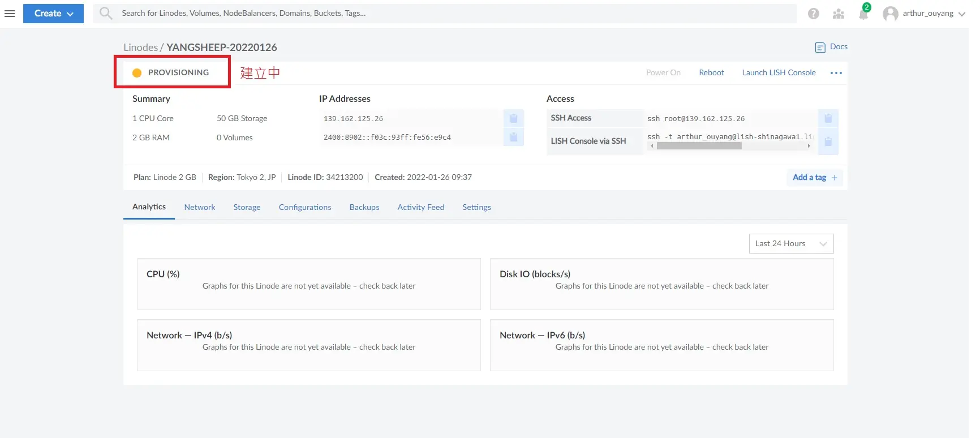Click the LISH command horizontal scrollbar

[699, 146]
